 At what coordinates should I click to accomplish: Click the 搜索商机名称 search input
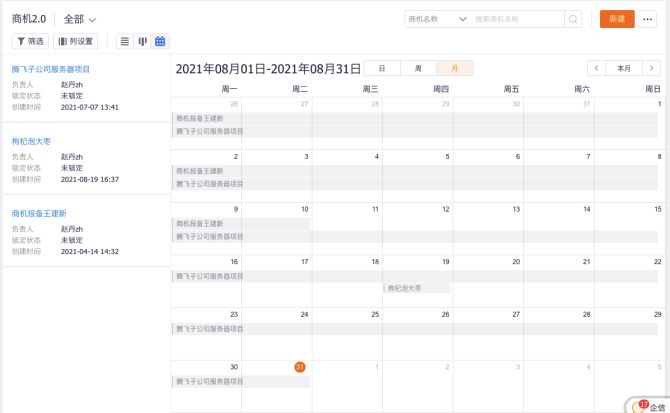[x=517, y=19]
